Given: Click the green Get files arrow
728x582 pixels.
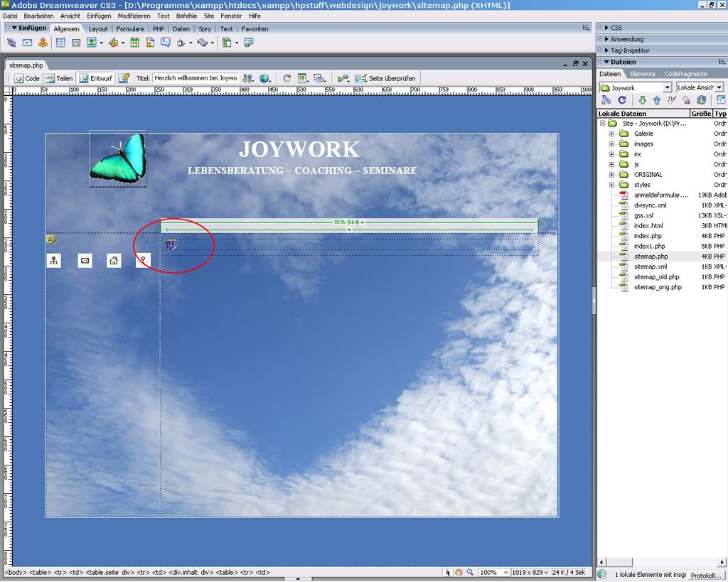Looking at the screenshot, I should (x=643, y=101).
